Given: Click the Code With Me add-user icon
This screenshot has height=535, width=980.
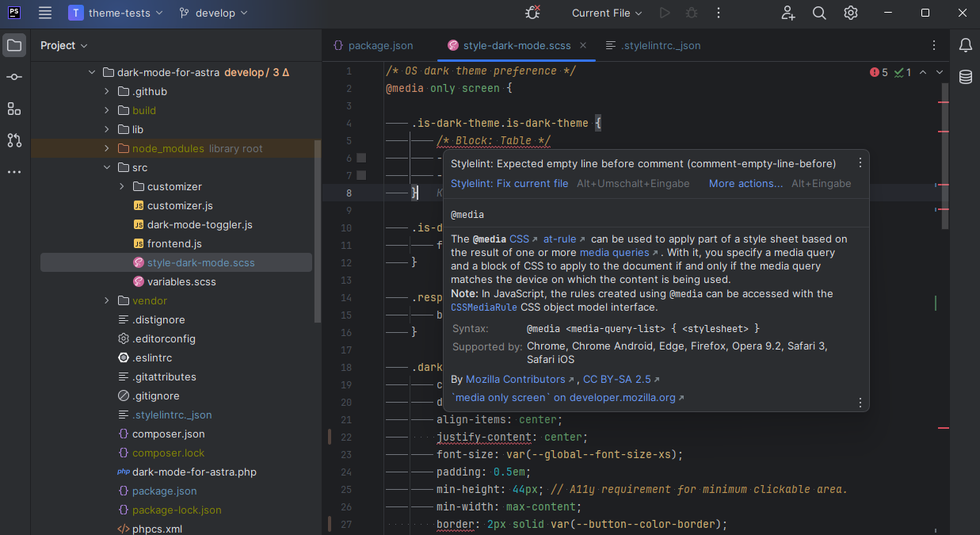Looking at the screenshot, I should click(787, 13).
